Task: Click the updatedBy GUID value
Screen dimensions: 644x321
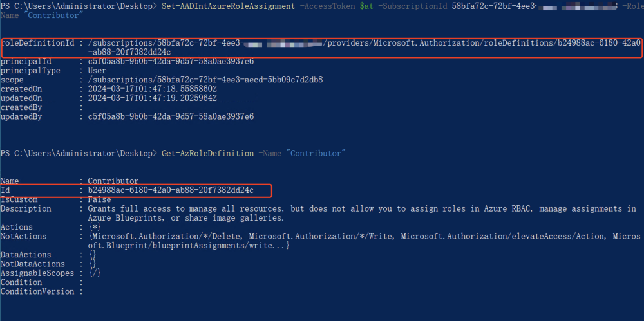Action: click(x=171, y=116)
